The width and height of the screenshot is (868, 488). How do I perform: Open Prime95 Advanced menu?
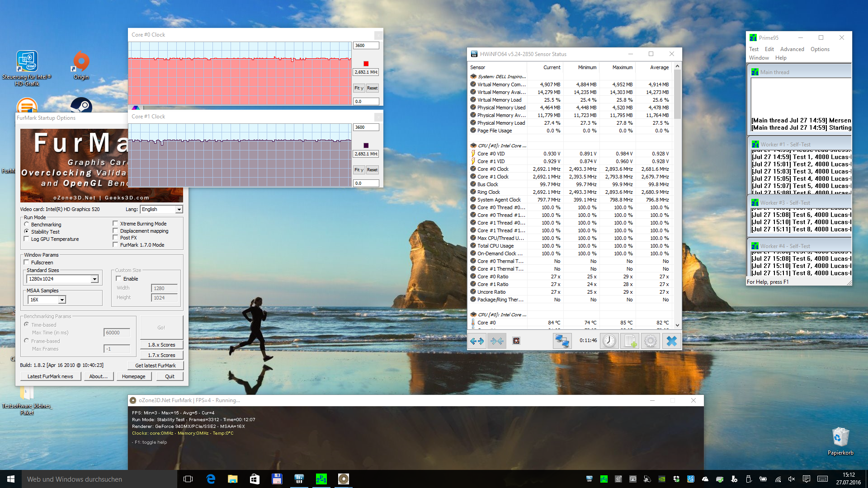[792, 49]
